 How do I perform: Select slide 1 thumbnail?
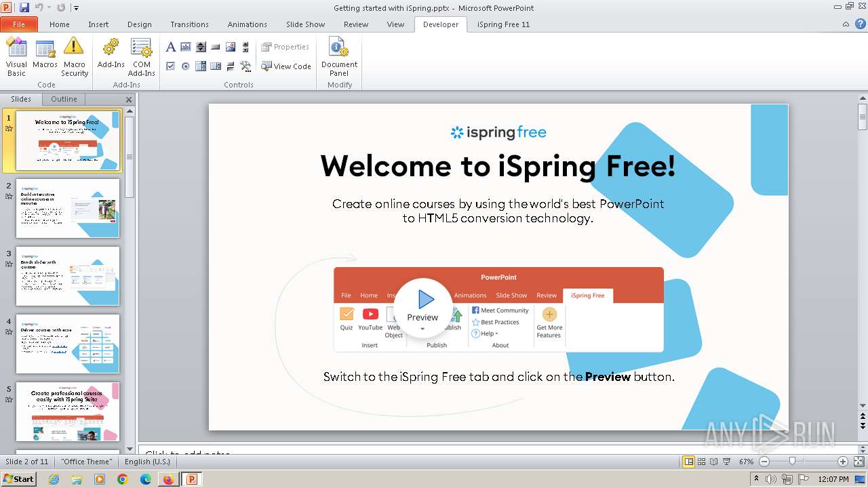(68, 141)
